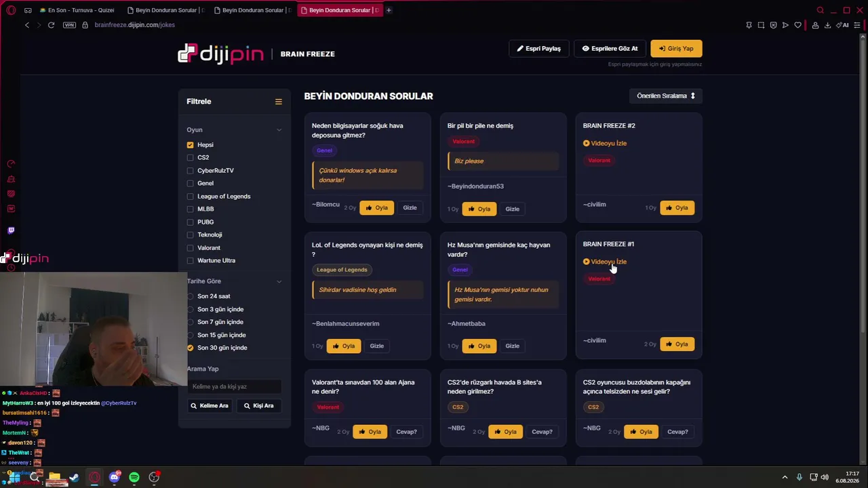
Task: Click the Twitch icon in the Opera sidebar
Action: click(11, 230)
